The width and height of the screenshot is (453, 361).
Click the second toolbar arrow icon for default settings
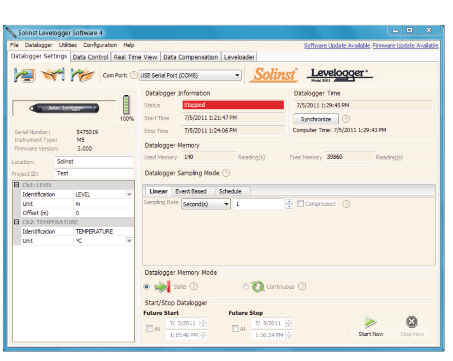coord(53,75)
